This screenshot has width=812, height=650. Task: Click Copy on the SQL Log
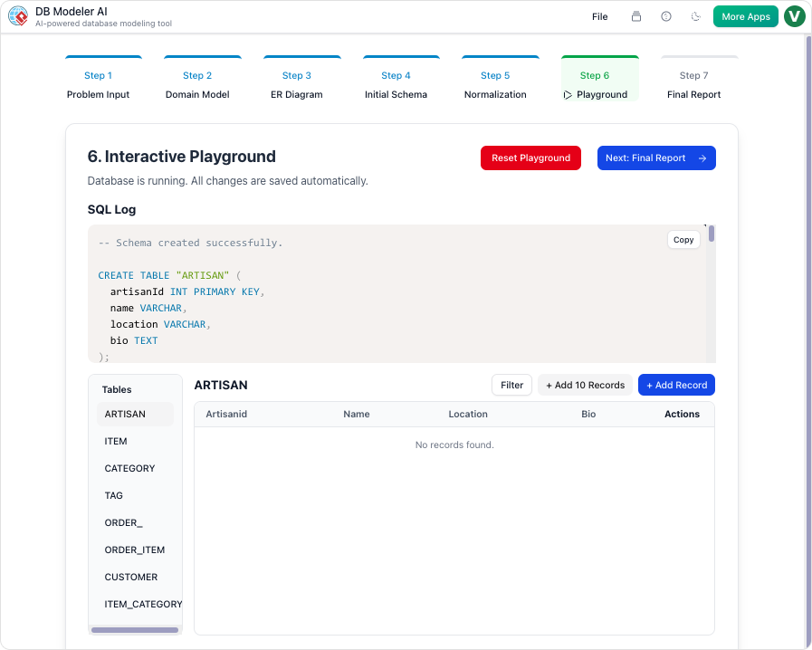click(x=683, y=239)
